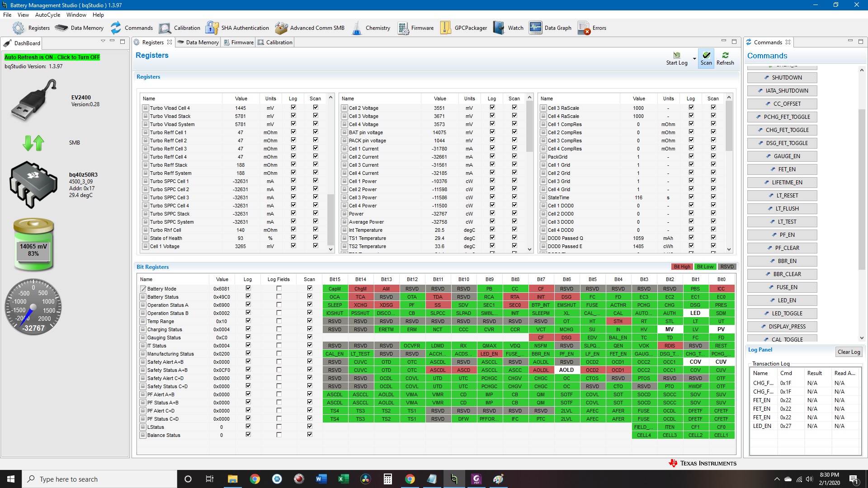Open the AutoCycle menu

pos(46,14)
